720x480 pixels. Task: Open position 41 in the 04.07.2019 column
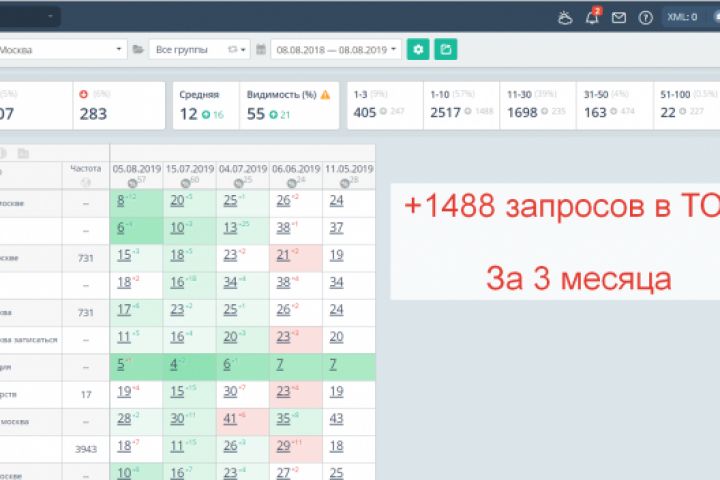(231, 419)
